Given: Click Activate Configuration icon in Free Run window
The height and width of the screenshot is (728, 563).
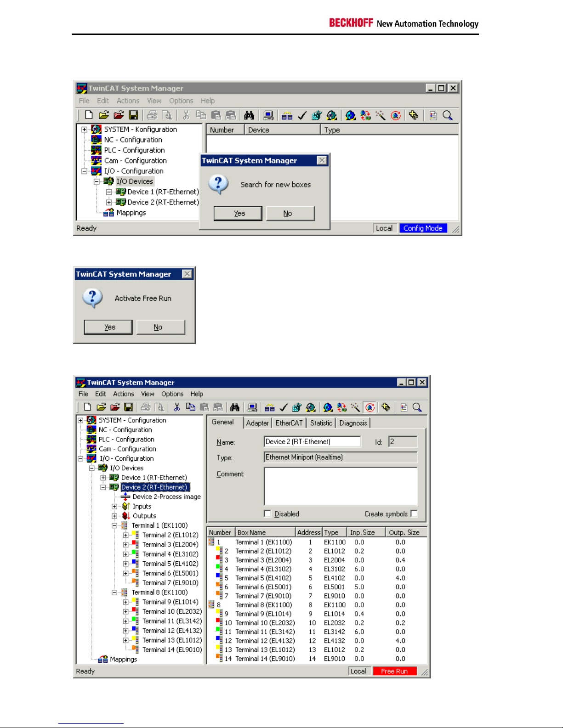Looking at the screenshot, I should (x=296, y=407).
